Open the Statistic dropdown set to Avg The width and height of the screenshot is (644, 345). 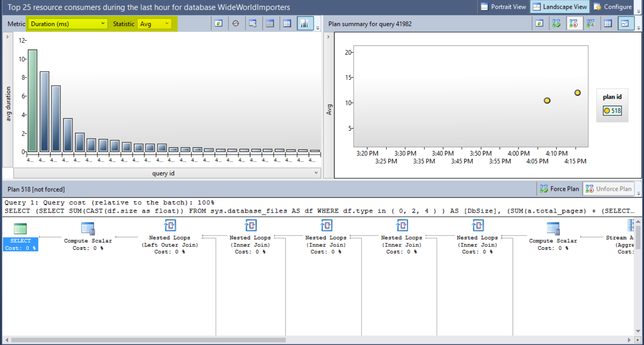(154, 24)
